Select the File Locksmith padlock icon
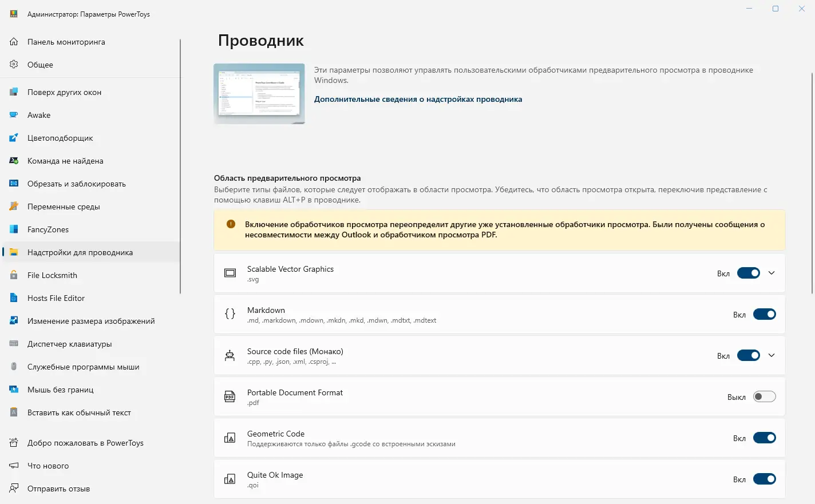The width and height of the screenshot is (815, 504). 13,275
